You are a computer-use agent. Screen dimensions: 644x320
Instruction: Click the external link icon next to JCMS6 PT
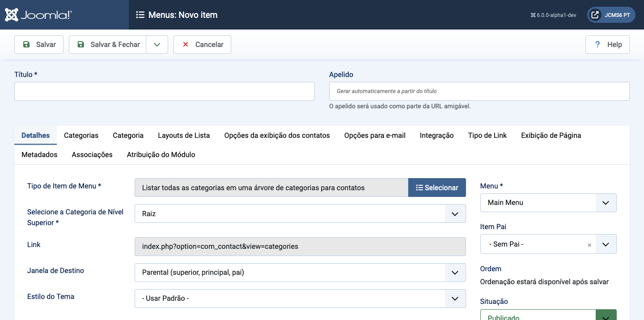click(595, 15)
